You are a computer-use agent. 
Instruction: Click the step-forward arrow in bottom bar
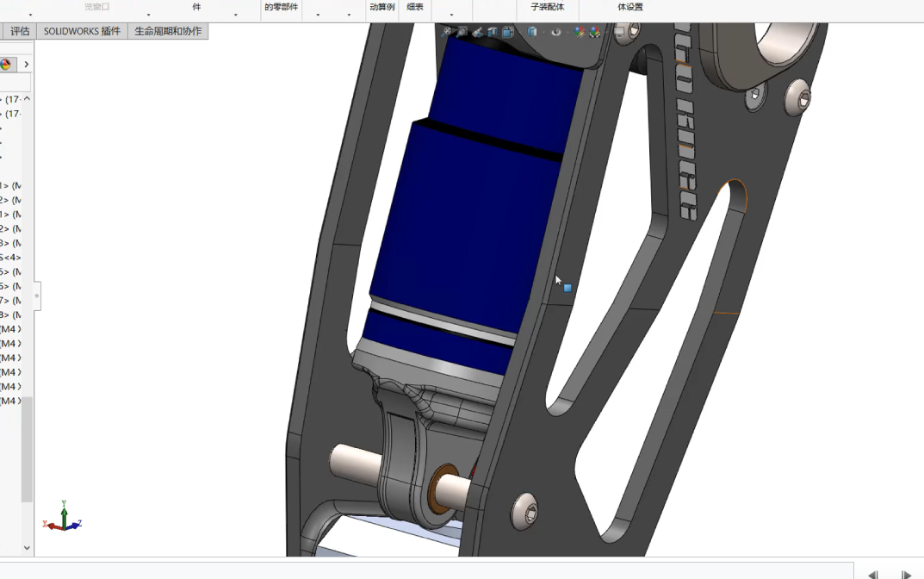click(x=906, y=574)
